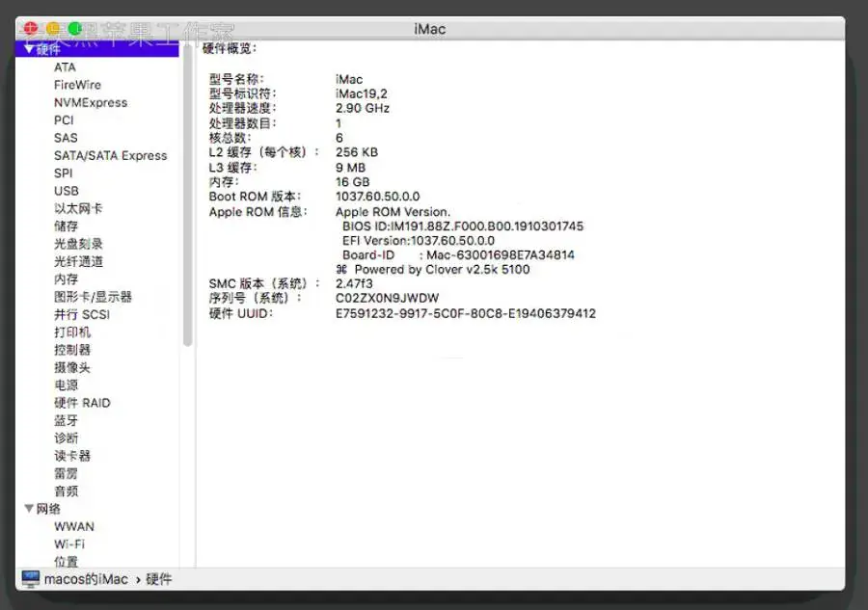Click the Apple ROM Version text
Screen dimensions: 868x610
pos(393,212)
